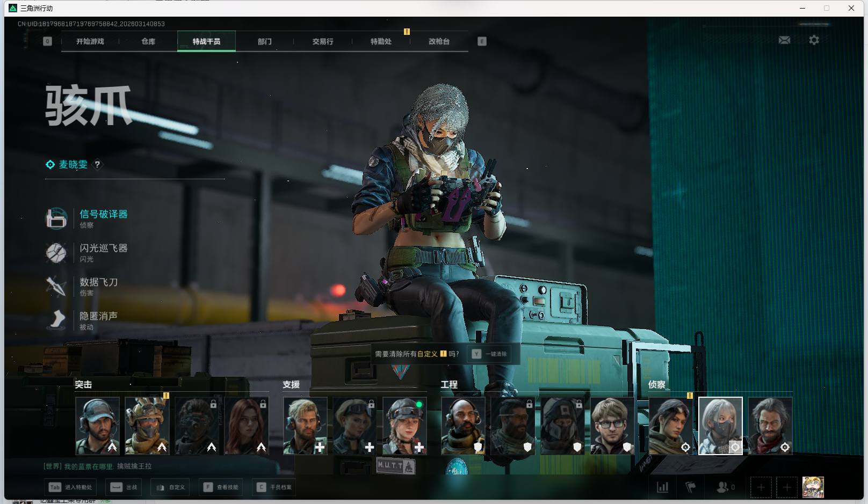Go to the 改枪台 tab
This screenshot has height=504, width=868.
point(439,41)
